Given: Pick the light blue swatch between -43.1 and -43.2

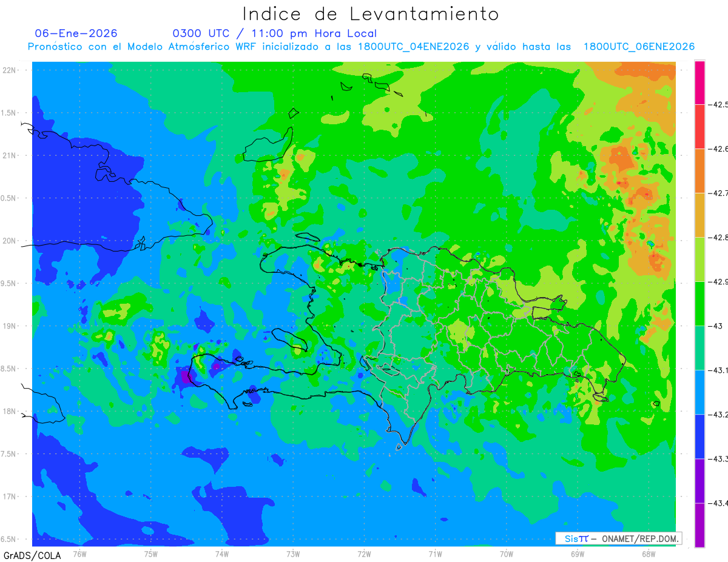Looking at the screenshot, I should click(x=699, y=392).
